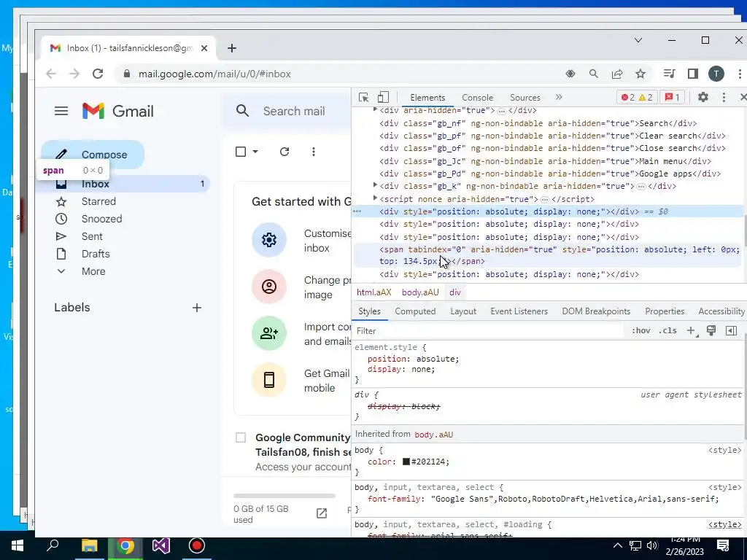The image size is (747, 560).
Task: Open the Snoozed folder
Action: 101,219
